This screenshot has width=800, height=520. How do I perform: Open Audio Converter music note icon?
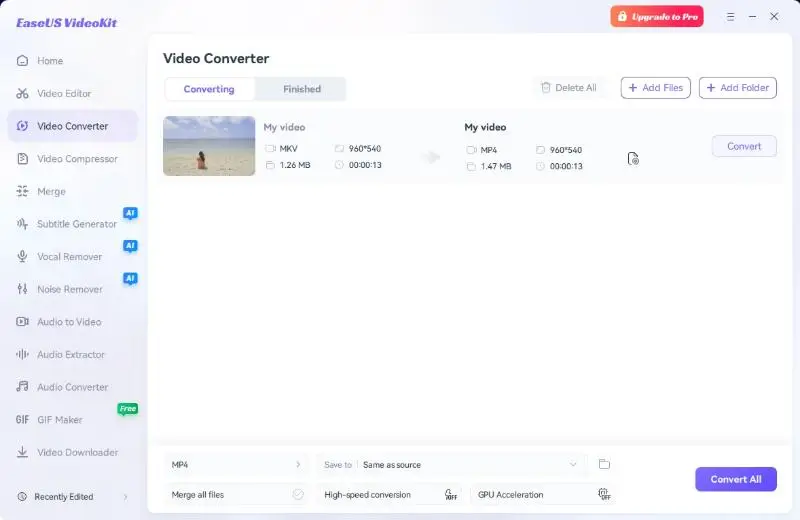pos(22,387)
